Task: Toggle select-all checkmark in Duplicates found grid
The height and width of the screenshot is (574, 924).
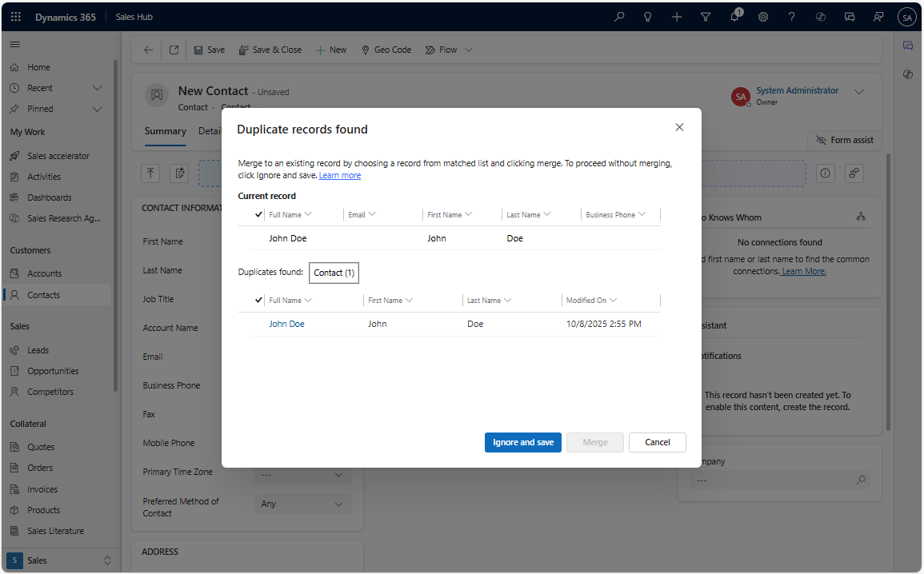Action: point(258,300)
